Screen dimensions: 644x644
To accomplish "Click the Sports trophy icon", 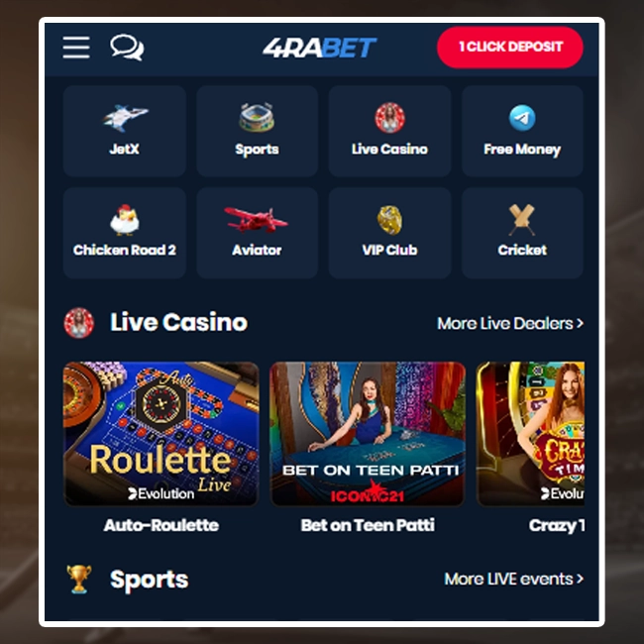I will [79, 580].
